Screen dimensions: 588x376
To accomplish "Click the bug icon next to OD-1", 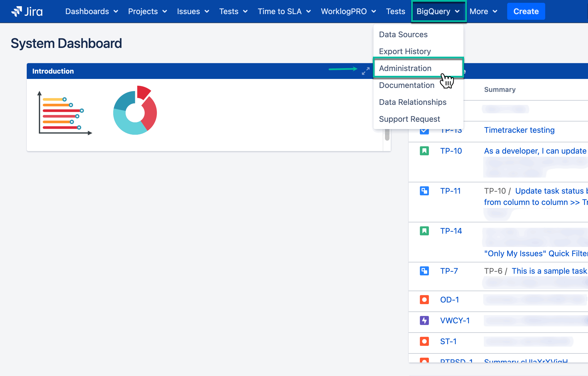I will click(x=424, y=300).
